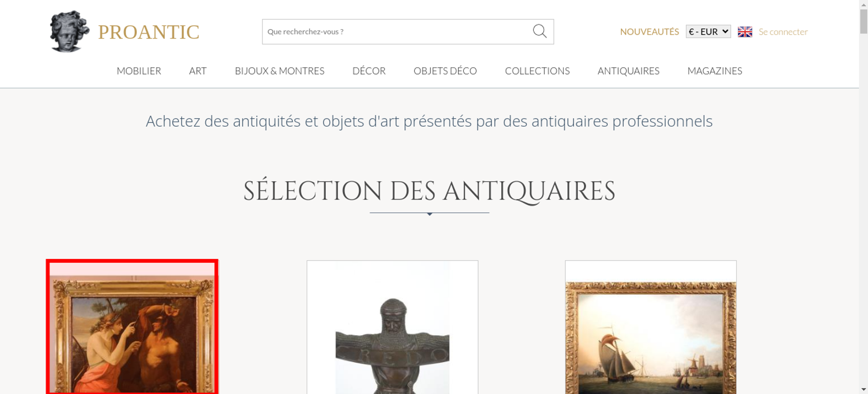The image size is (868, 394).
Task: Click the NOUVEAUTÉS link
Action: coord(649,32)
